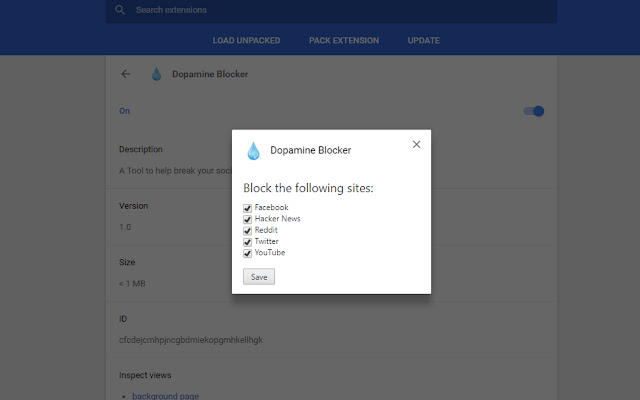The width and height of the screenshot is (640, 400).
Task: Click the search magnifier icon
Action: 120,10
